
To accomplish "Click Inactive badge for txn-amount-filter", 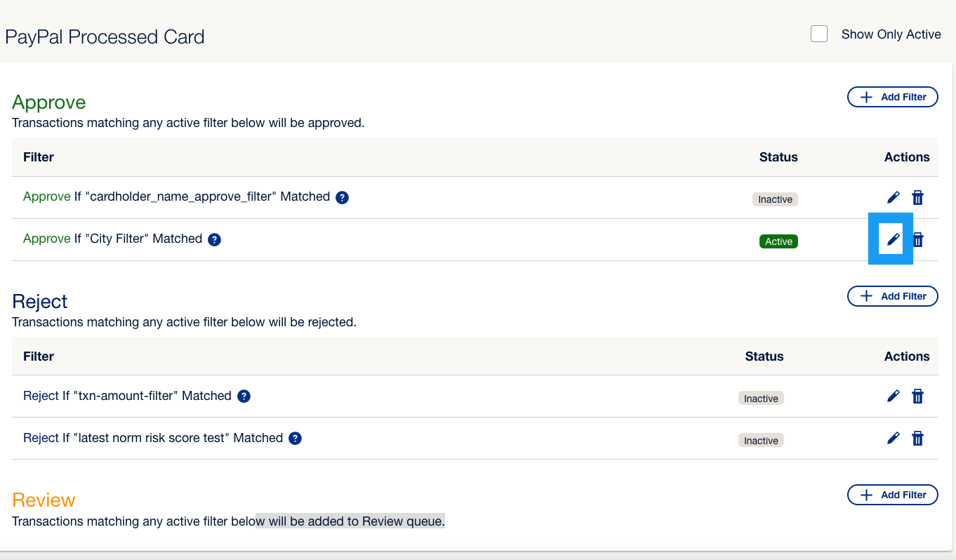I will pyautogui.click(x=761, y=399).
